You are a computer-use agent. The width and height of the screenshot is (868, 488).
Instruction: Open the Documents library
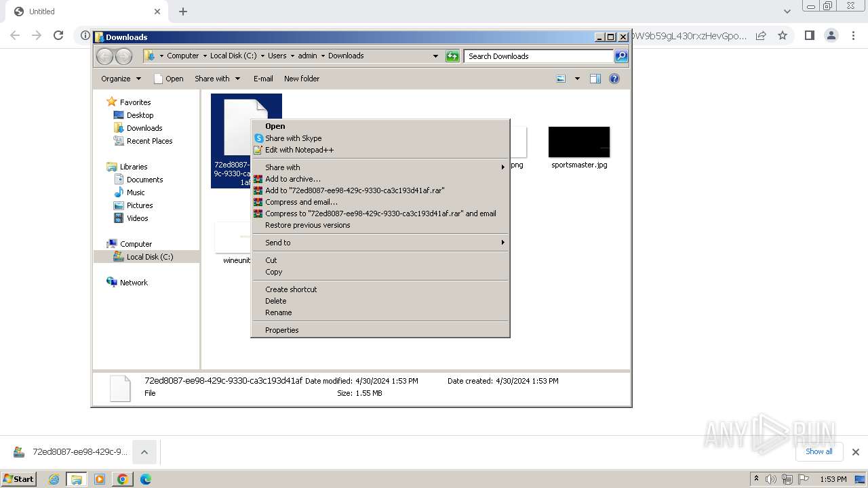click(x=144, y=180)
